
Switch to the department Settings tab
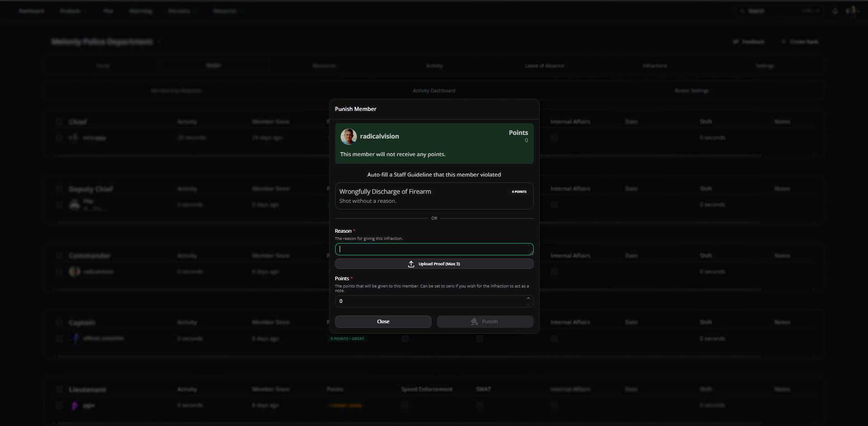pyautogui.click(x=765, y=66)
